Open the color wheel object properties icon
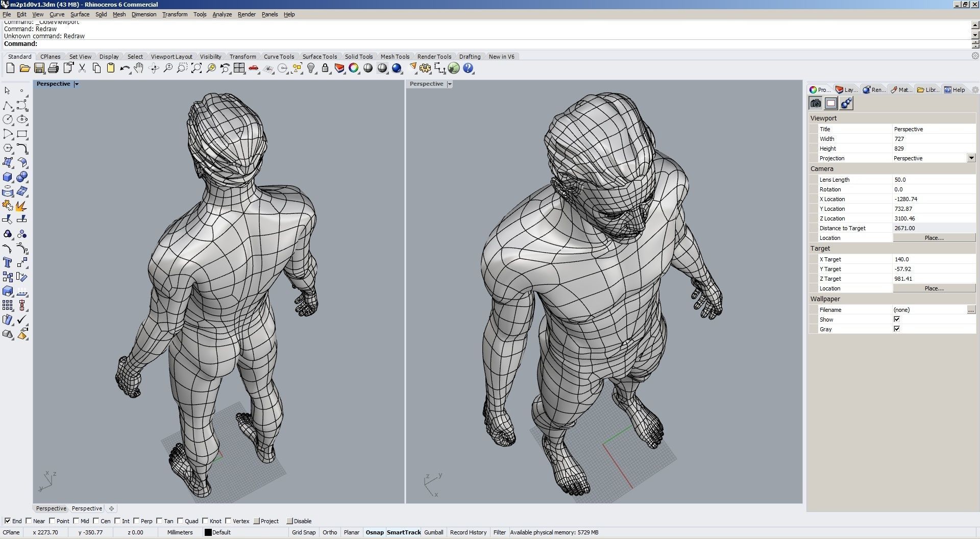This screenshot has height=539, width=980. point(354,68)
